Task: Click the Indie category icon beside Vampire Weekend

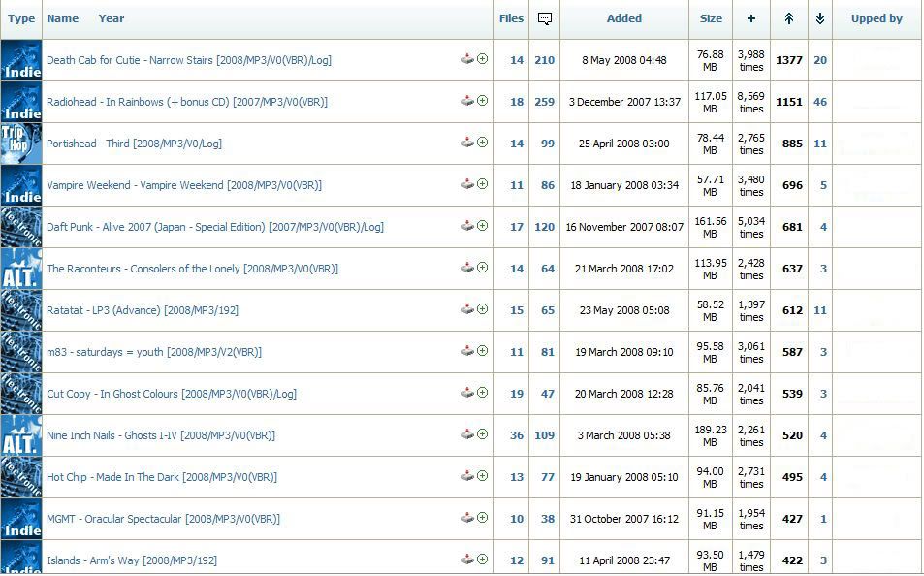Action: (21, 184)
